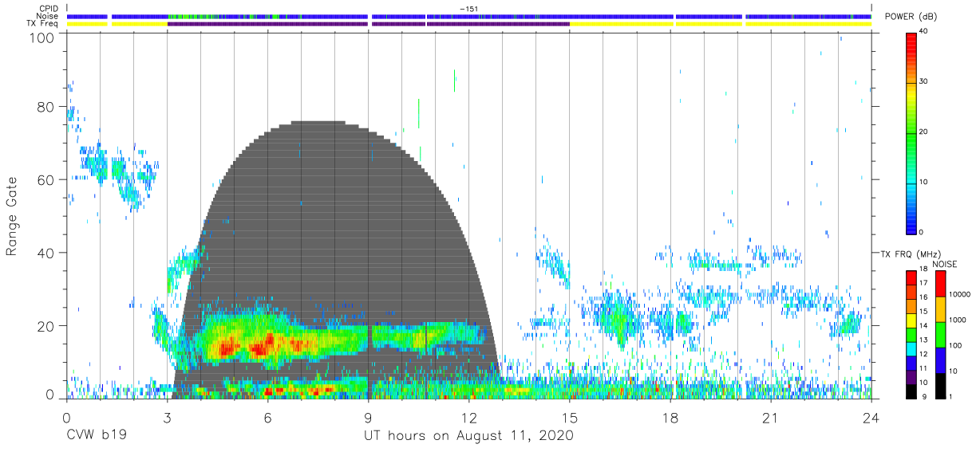Click the POWER (dB) colorbar title
The height and width of the screenshot is (452, 980).
pos(911,17)
